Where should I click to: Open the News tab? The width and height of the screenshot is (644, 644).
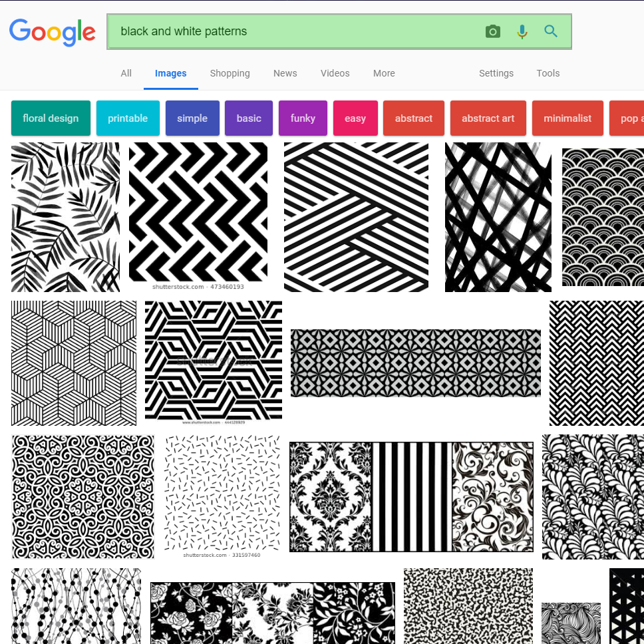(x=285, y=73)
